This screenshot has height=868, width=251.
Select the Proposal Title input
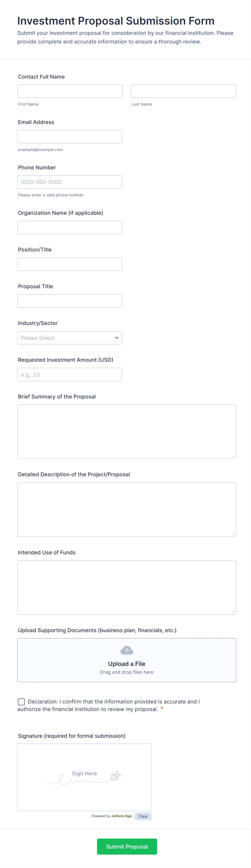(70, 301)
